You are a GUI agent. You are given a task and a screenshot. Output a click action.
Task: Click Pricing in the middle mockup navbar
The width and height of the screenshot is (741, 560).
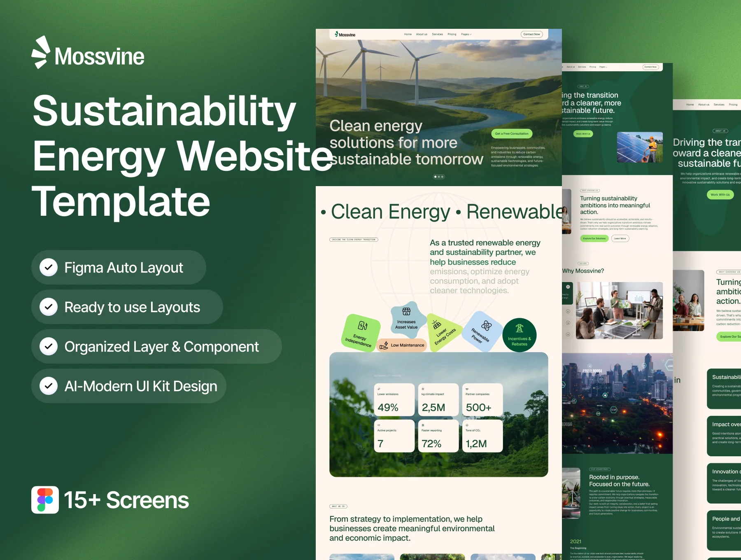tap(593, 67)
